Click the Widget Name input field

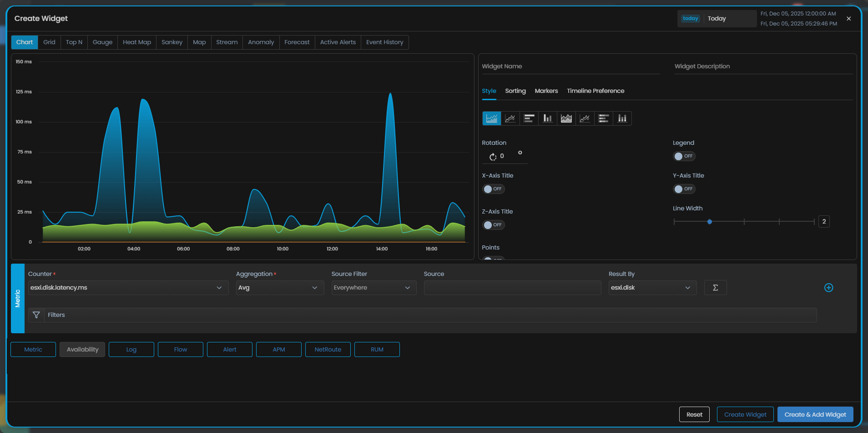point(570,66)
